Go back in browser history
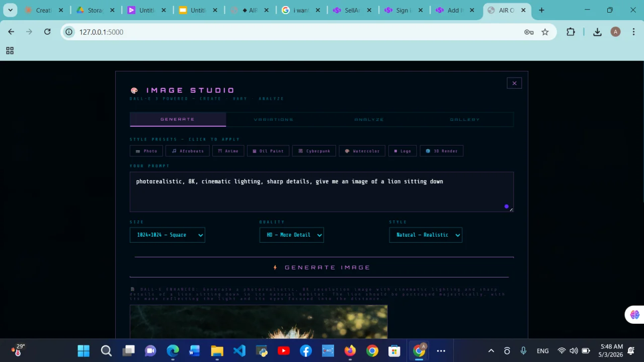The width and height of the screenshot is (644, 362). point(11,32)
